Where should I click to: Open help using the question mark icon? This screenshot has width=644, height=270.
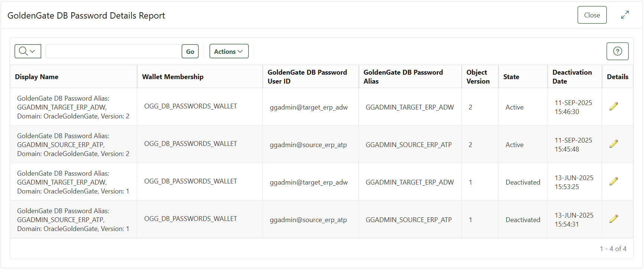(x=617, y=51)
